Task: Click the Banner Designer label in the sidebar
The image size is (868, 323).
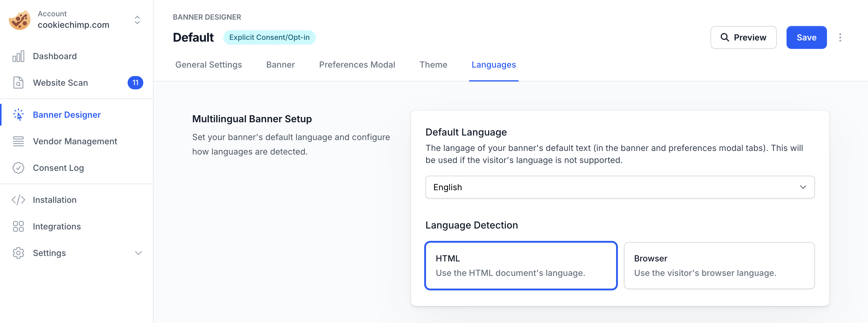Action: click(x=67, y=115)
